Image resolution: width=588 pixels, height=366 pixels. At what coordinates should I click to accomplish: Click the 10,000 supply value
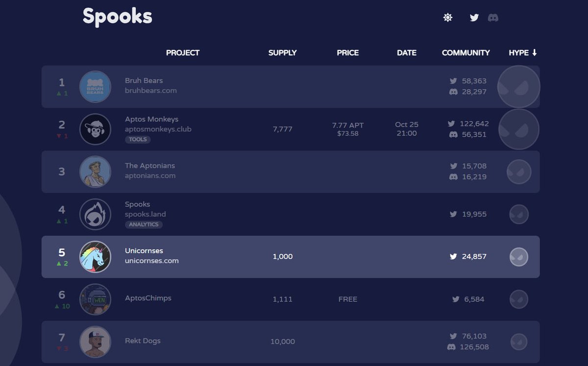point(283,342)
